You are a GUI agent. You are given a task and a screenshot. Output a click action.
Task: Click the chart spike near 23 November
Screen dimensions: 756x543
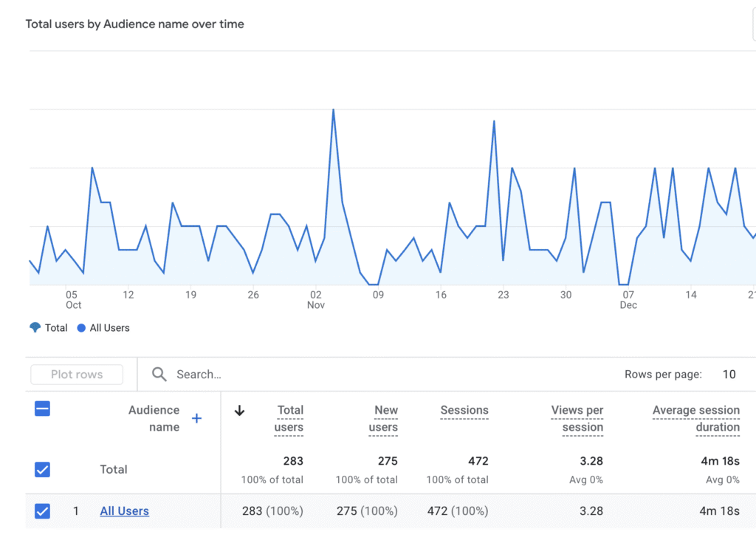pos(494,121)
